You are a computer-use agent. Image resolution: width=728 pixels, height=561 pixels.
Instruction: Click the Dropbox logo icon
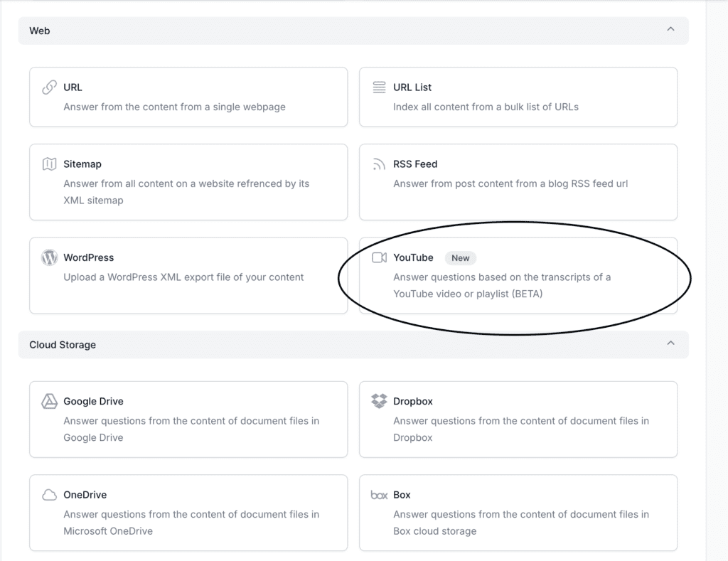[379, 401]
